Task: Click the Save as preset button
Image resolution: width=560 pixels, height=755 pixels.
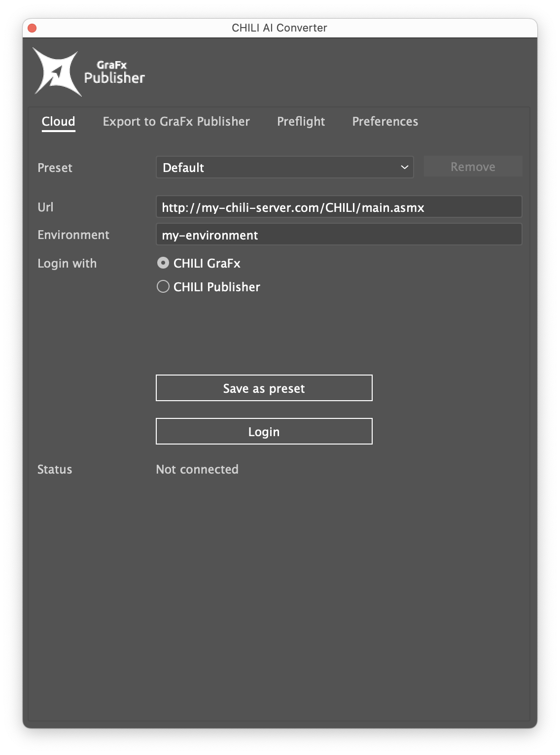Action: coord(264,388)
